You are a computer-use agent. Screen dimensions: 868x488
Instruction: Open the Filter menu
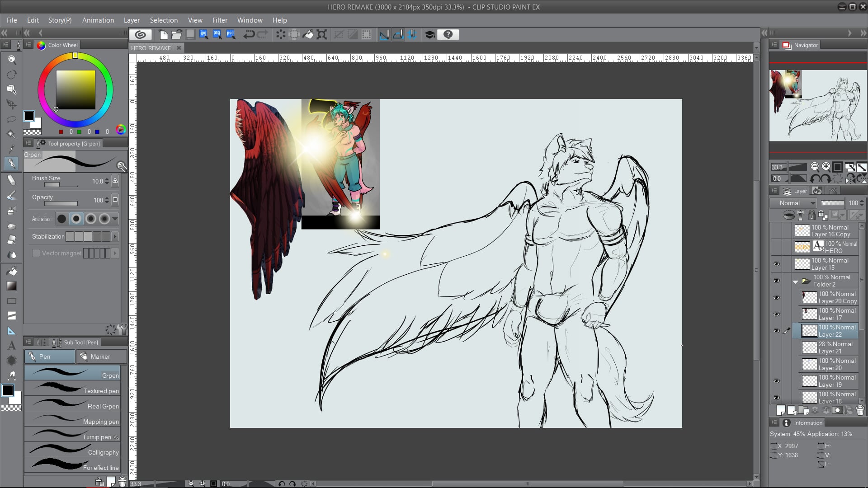click(x=220, y=20)
